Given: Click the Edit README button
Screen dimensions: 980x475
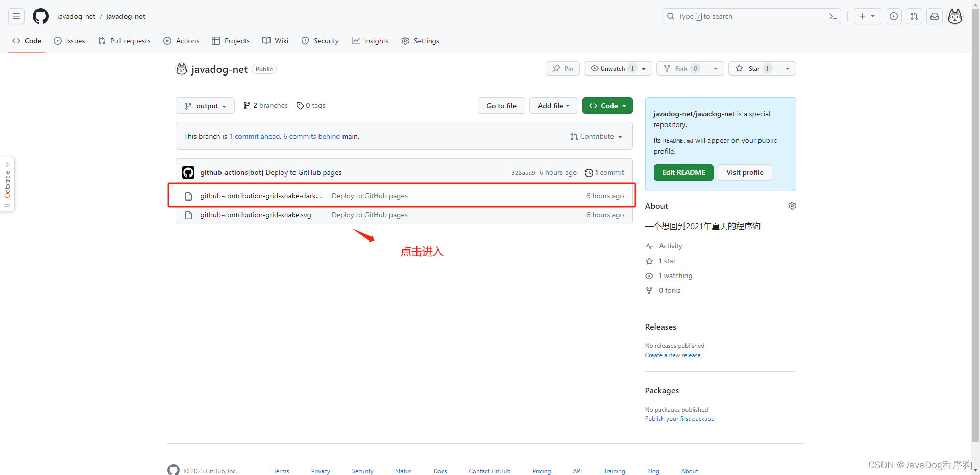Looking at the screenshot, I should pyautogui.click(x=683, y=172).
